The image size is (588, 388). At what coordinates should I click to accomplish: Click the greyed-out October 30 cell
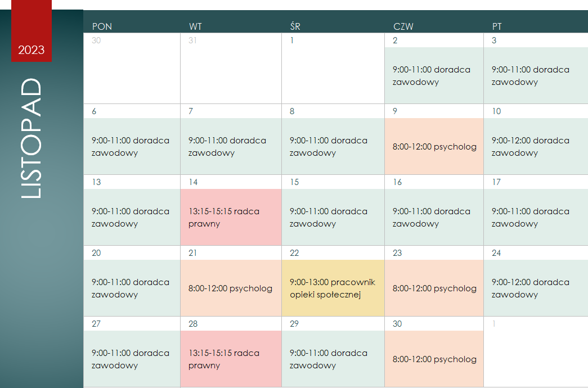coord(132,68)
